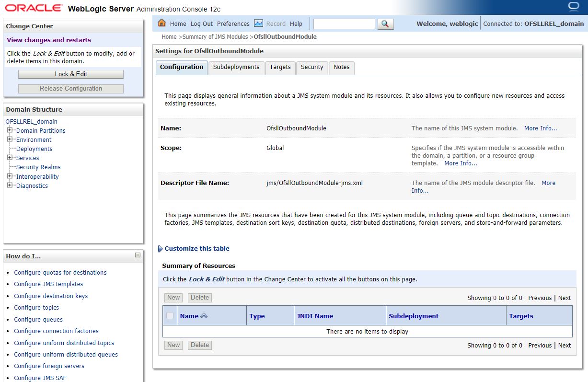Click the Home house icon in toolbar

(161, 23)
